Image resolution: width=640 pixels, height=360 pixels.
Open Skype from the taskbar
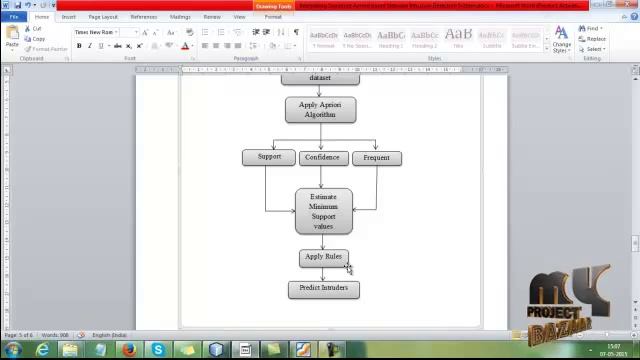click(158, 350)
